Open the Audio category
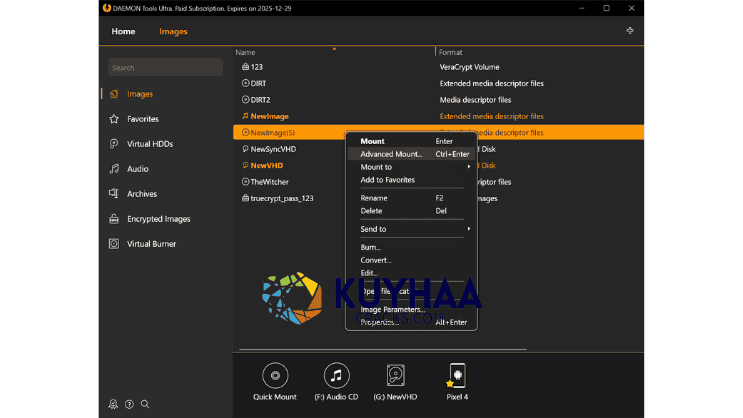Viewport: 743px width, 418px height. click(137, 169)
